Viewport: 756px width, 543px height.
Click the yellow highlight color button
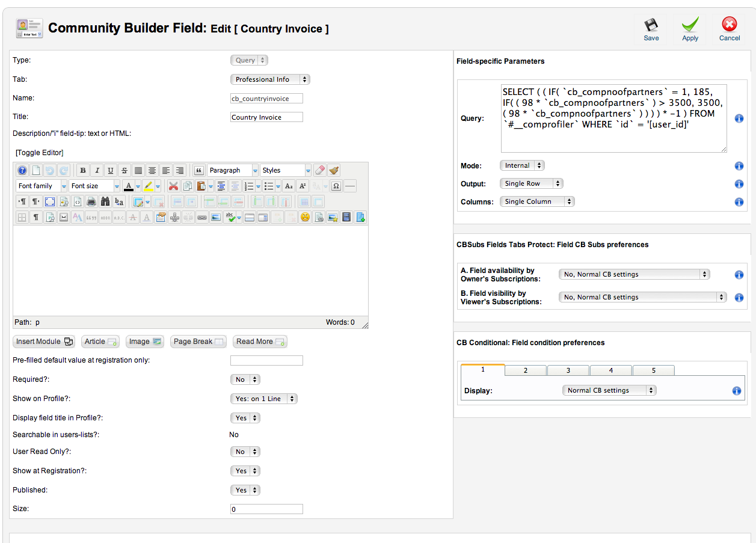(x=149, y=186)
